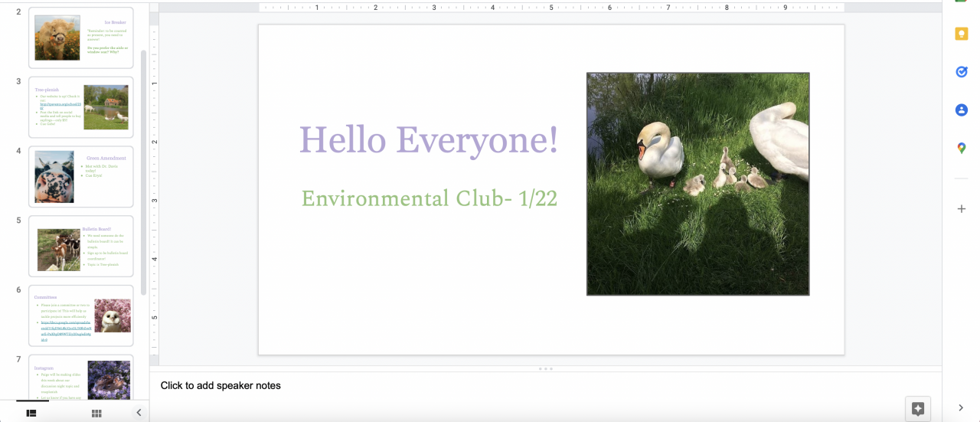Select slide 6 Committees thumbnail
Image resolution: width=980 pixels, height=422 pixels.
click(x=81, y=316)
